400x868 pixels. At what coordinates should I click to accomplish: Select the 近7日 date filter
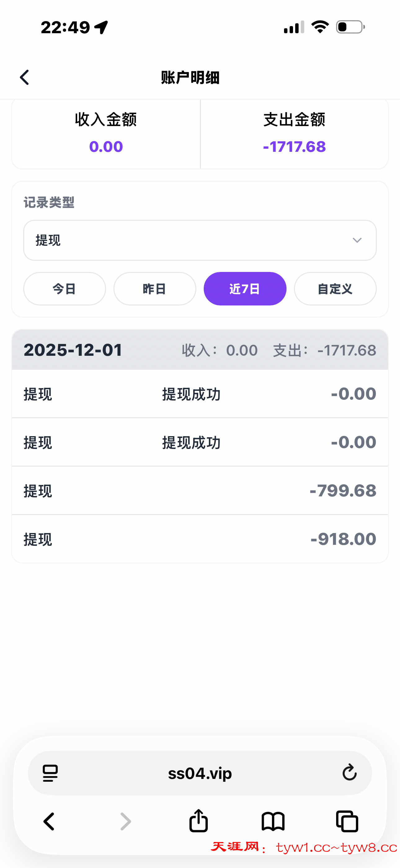[245, 289]
